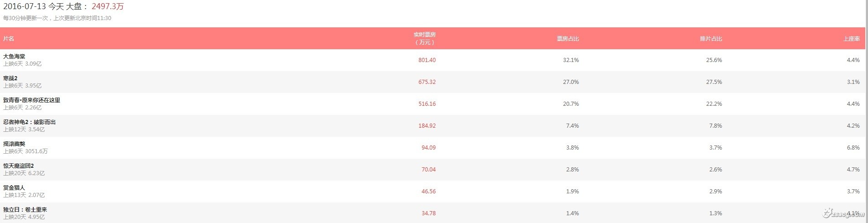Click the 摇滚藏獒 movie title
Viewport: 868px width, 223px height.
14,144
